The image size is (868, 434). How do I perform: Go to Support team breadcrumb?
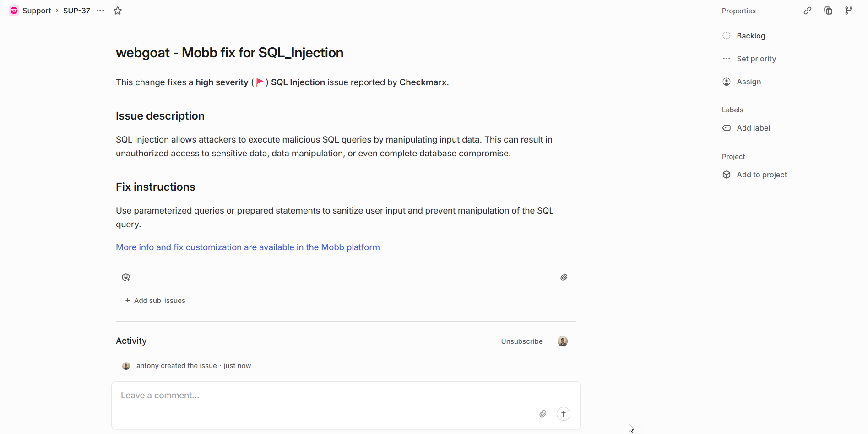(37, 11)
